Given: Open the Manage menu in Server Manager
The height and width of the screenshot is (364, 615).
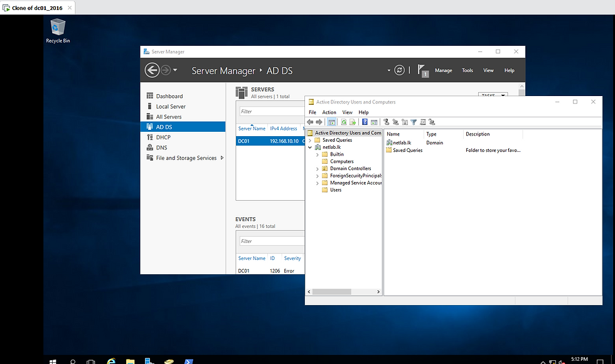Looking at the screenshot, I should (443, 70).
